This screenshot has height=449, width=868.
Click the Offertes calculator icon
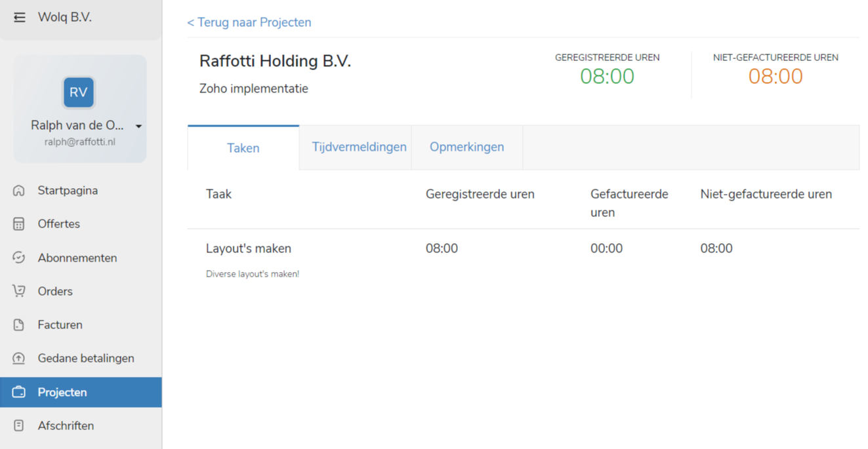pyautogui.click(x=18, y=224)
